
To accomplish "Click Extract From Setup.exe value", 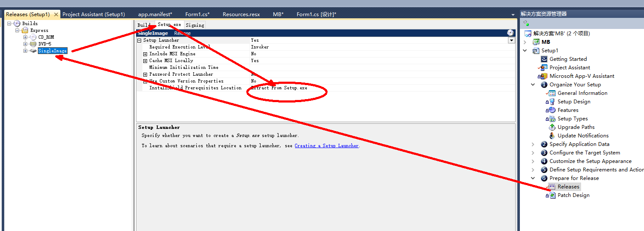I will 279,88.
